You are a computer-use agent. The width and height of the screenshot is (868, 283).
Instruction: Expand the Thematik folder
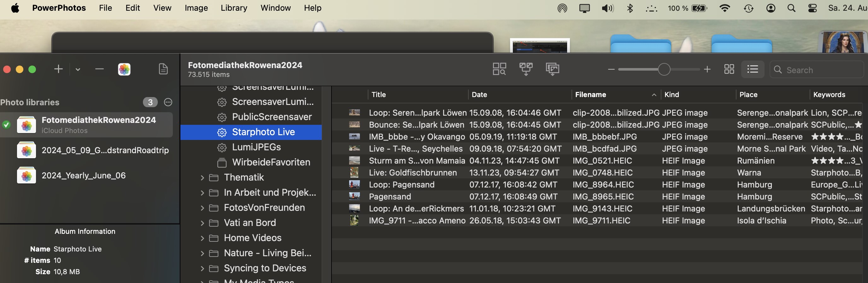pyautogui.click(x=202, y=178)
